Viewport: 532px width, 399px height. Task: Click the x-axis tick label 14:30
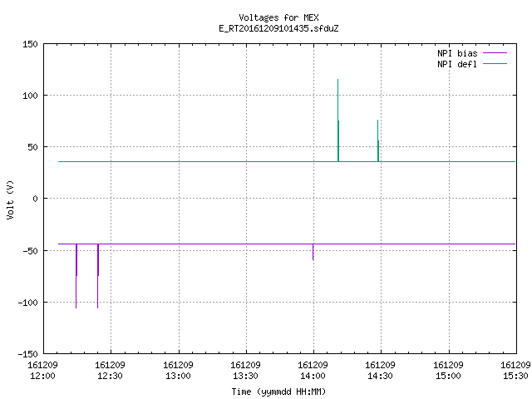380,376
